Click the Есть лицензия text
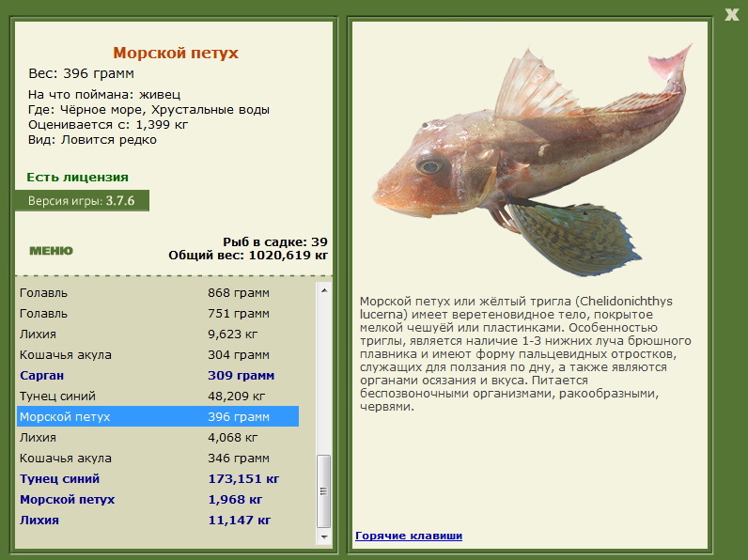 77,177
